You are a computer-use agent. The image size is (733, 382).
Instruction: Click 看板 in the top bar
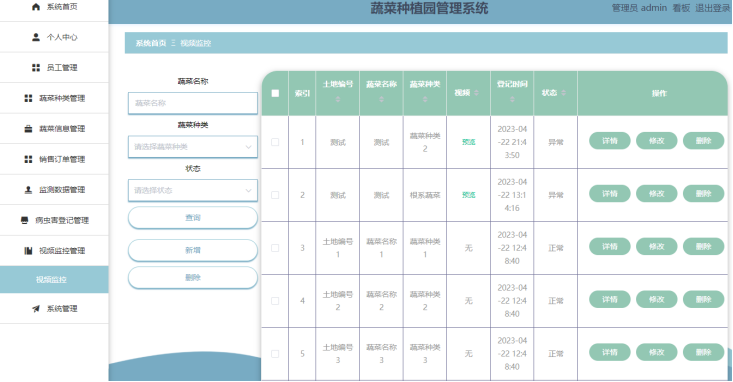pos(681,8)
